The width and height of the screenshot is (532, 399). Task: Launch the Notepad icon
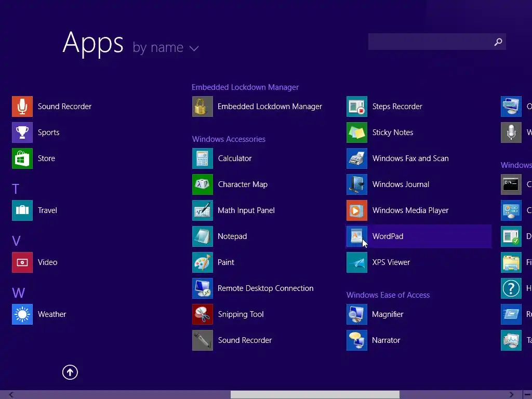pyautogui.click(x=203, y=236)
